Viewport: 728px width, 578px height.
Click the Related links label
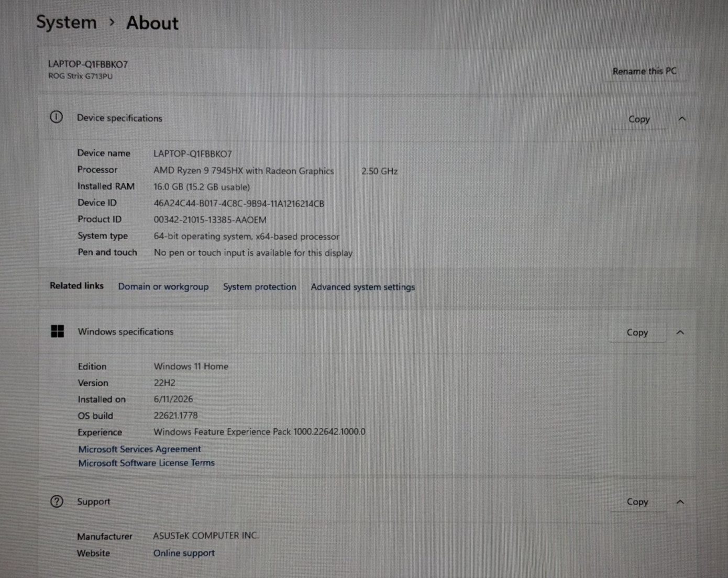tap(76, 285)
